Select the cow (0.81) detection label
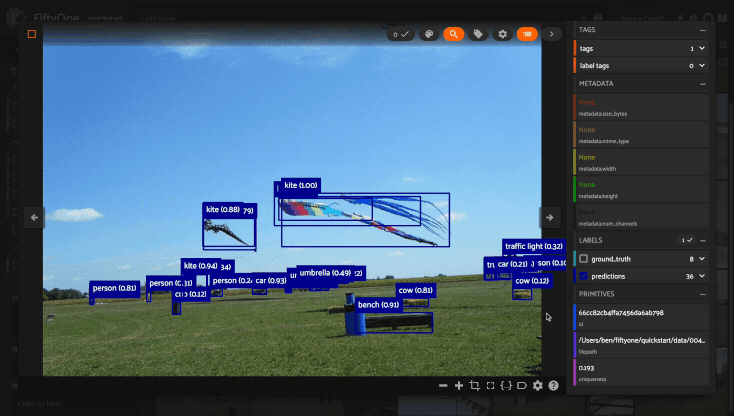This screenshot has height=416, width=734. click(x=415, y=290)
